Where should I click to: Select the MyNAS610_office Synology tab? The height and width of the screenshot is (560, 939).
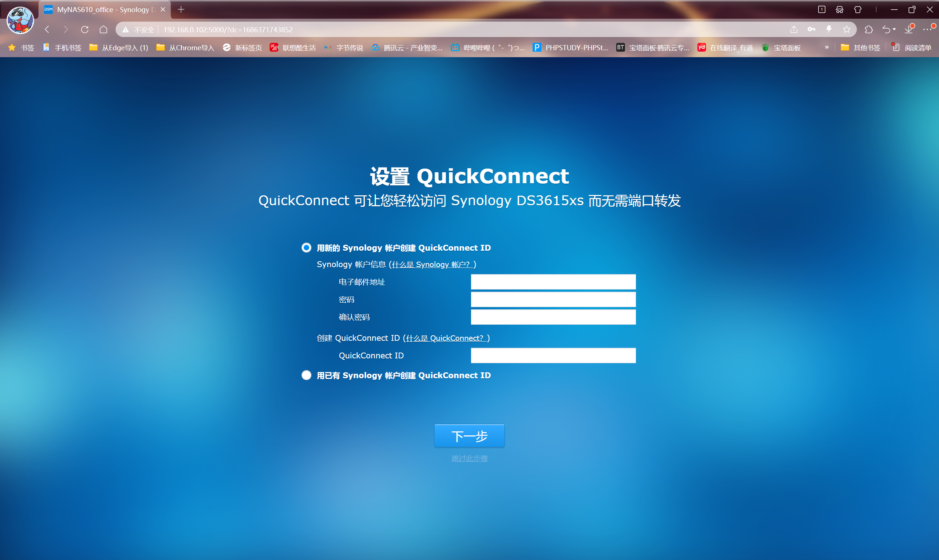[x=105, y=10]
